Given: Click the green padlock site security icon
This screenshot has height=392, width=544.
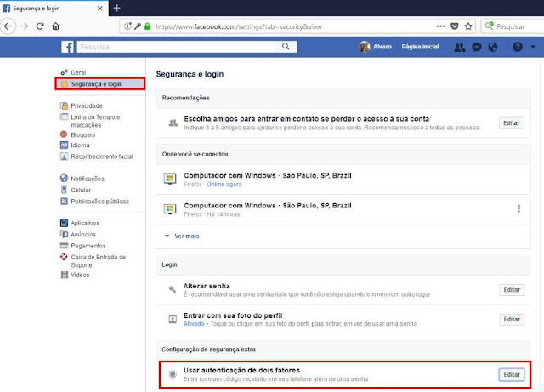Looking at the screenshot, I should pyautogui.click(x=147, y=26).
